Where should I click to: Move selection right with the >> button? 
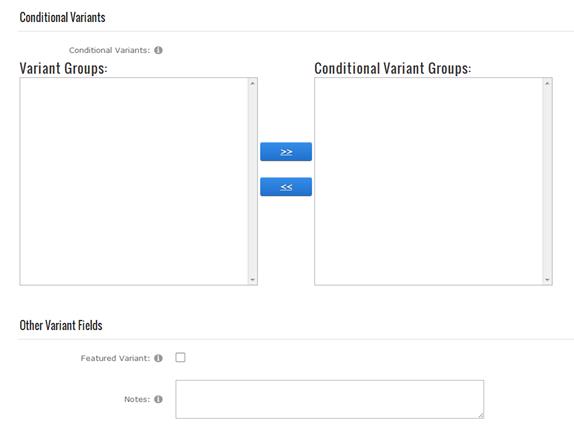pos(286,152)
